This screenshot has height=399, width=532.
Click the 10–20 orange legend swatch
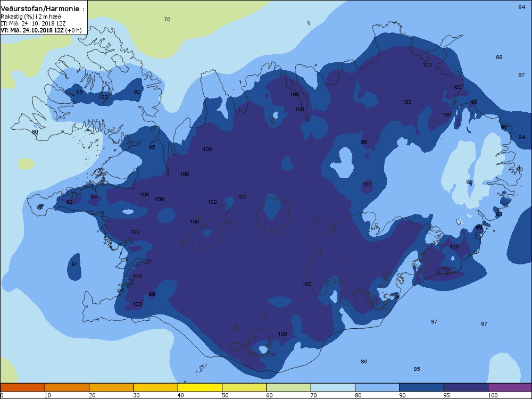coord(67,387)
